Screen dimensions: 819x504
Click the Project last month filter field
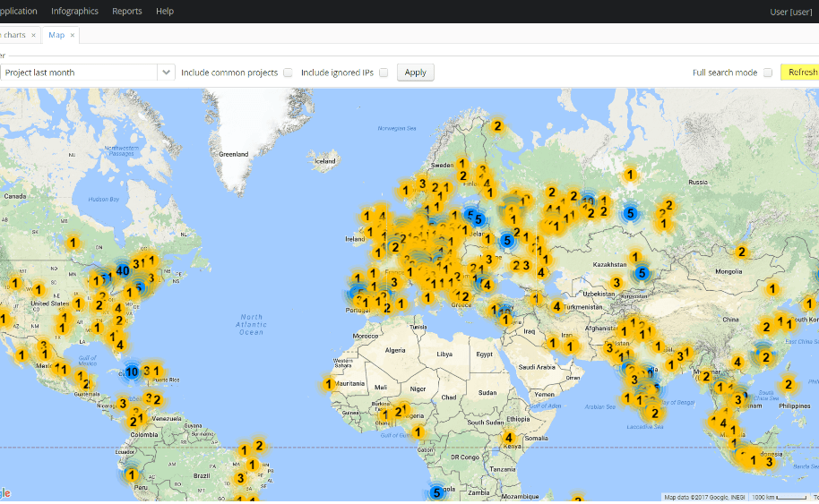point(78,73)
